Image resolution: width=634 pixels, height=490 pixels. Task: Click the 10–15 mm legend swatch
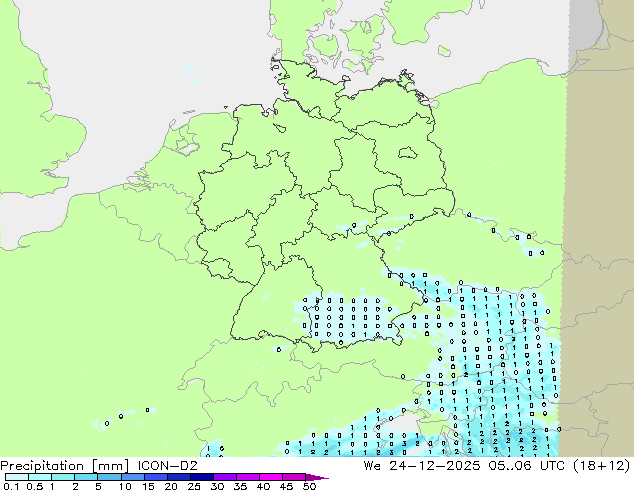point(132,477)
